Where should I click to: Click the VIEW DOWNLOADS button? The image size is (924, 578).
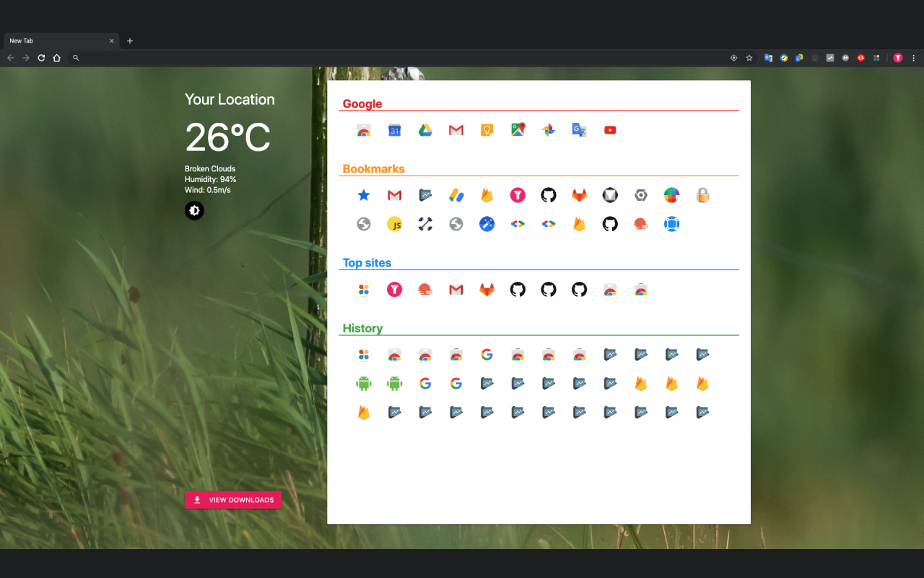(232, 499)
